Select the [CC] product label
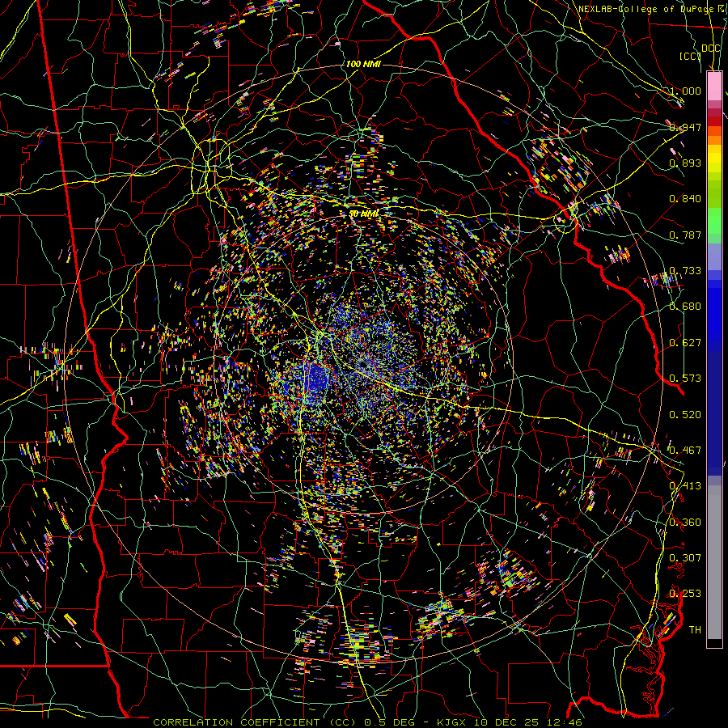 [690, 56]
